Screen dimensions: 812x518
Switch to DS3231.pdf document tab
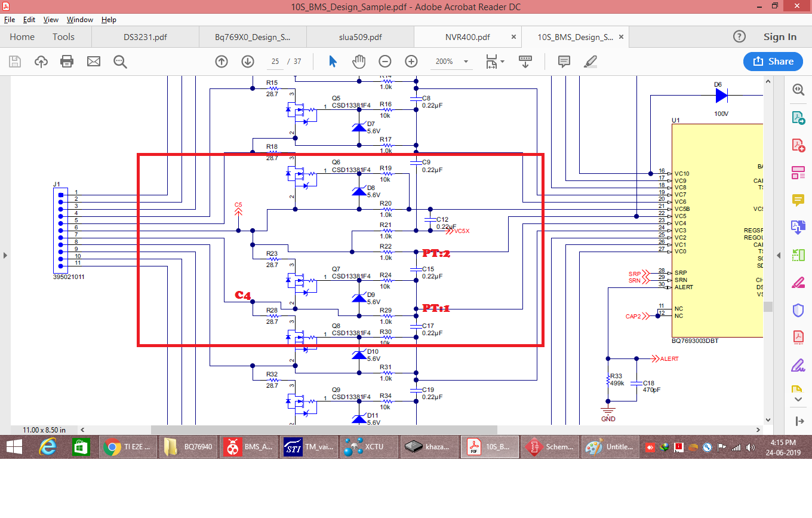pyautogui.click(x=145, y=37)
